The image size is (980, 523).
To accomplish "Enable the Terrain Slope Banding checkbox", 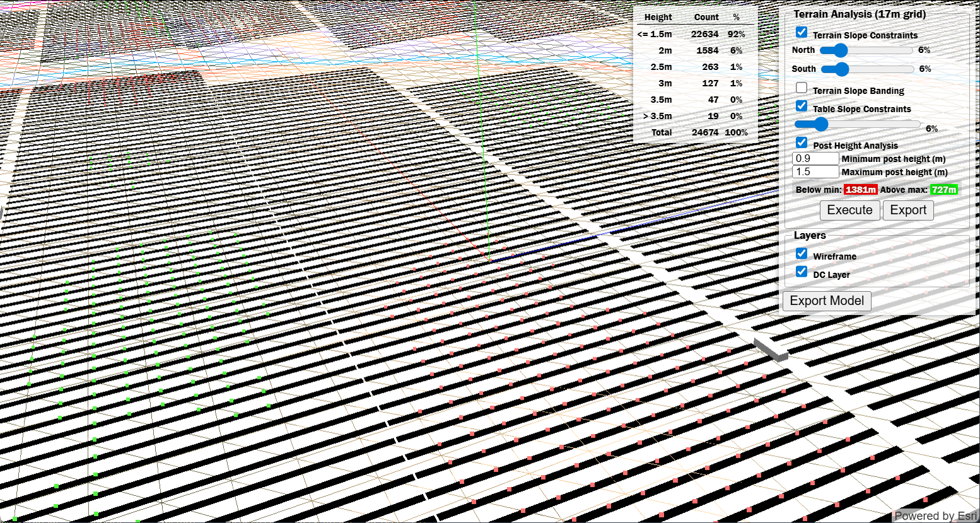I will (x=802, y=88).
